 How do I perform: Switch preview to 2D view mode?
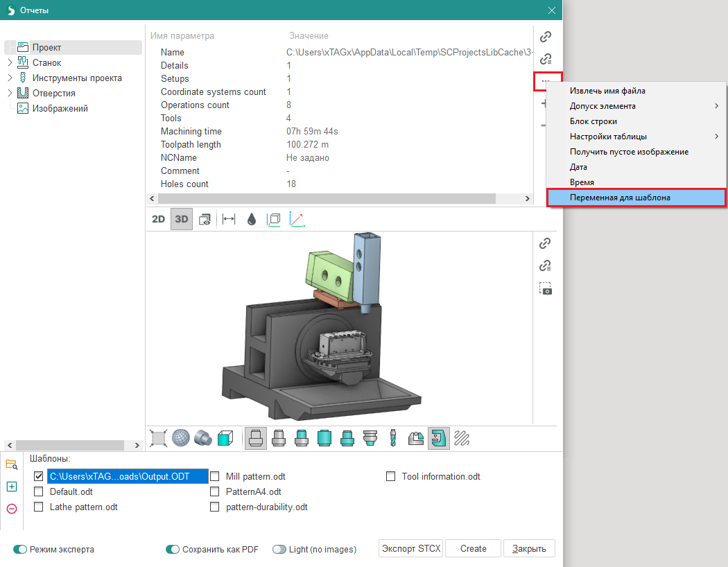click(159, 219)
